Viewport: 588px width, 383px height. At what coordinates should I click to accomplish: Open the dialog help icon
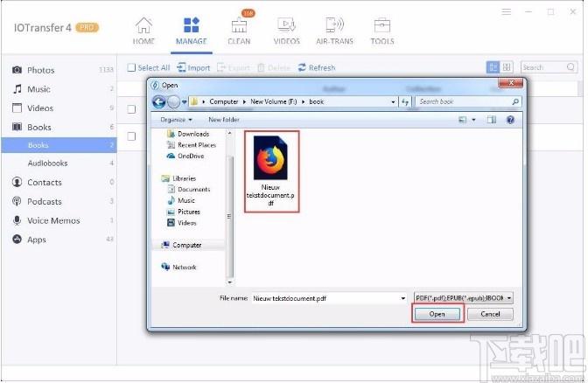point(510,120)
